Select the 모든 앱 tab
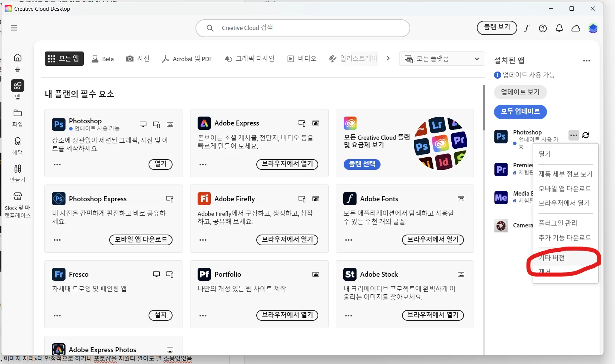615x364 pixels. click(64, 59)
